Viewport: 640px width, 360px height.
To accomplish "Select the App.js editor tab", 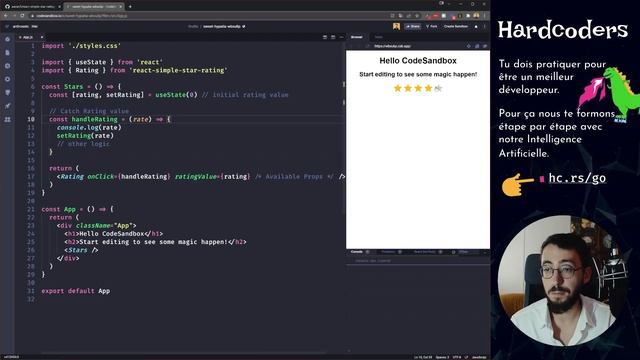I will click(x=27, y=37).
